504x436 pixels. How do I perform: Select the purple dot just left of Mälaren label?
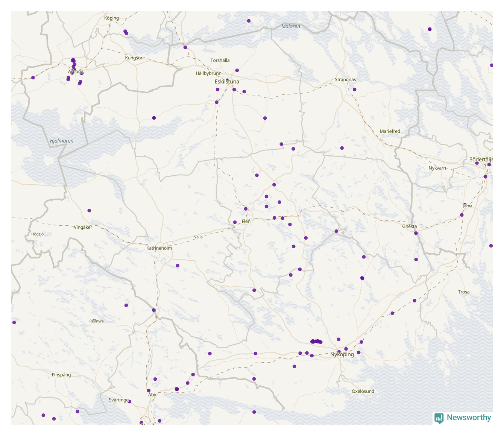pyautogui.click(x=249, y=21)
